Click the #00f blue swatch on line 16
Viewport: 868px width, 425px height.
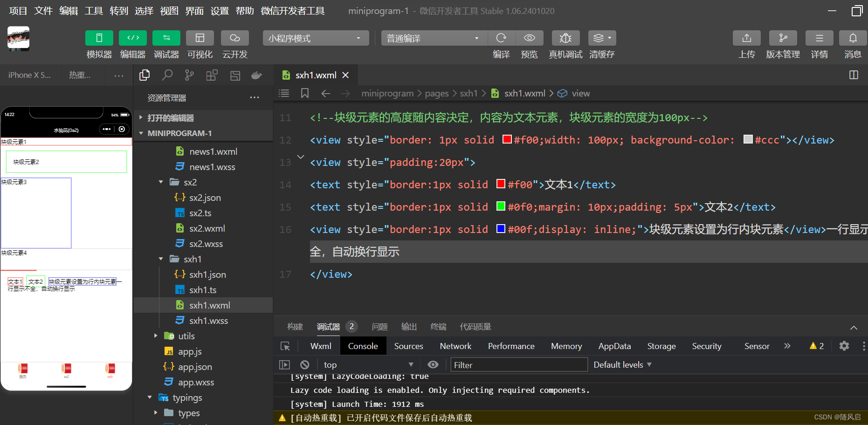501,229
